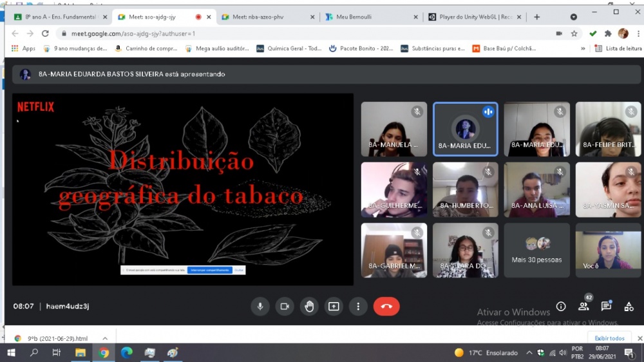Open the notification center icon
This screenshot has width=644, height=362.
(x=629, y=353)
